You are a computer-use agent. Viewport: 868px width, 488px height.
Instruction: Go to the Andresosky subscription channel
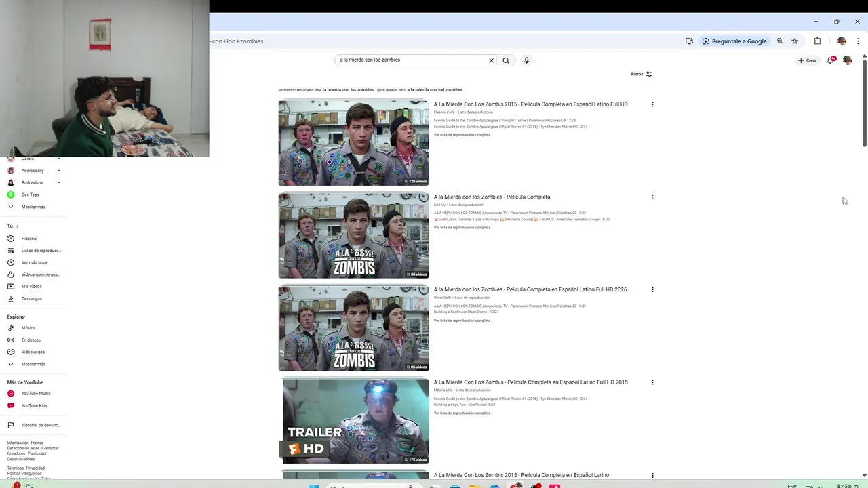[34, 171]
